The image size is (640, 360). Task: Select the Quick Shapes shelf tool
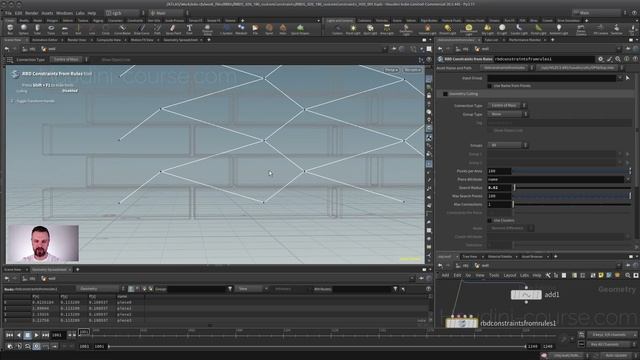tap(300, 29)
